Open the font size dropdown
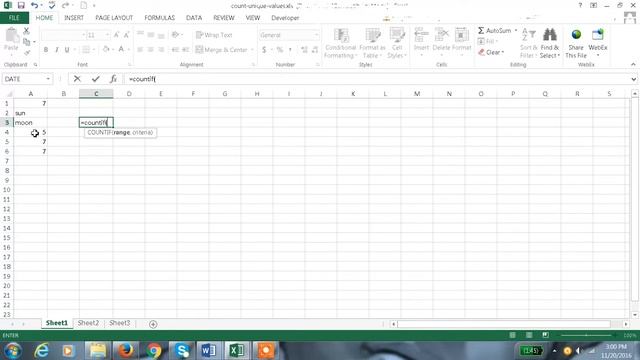Image resolution: width=640 pixels, height=360 pixels. 107,35
